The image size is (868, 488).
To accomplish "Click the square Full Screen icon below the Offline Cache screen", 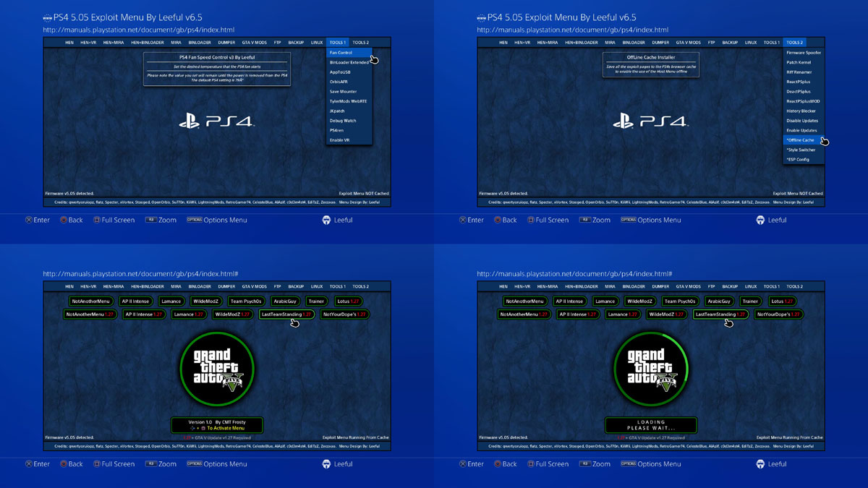I will click(530, 220).
